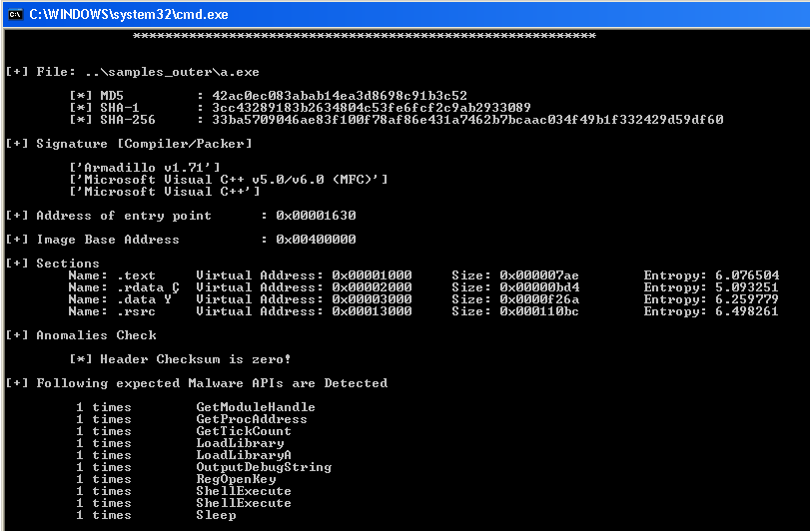This screenshot has height=532, width=810.
Task: Click the Sleep API entry
Action: pyautogui.click(x=216, y=515)
